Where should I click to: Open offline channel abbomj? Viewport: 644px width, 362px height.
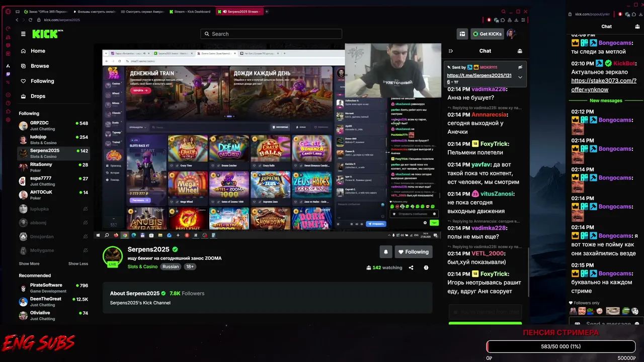click(x=54, y=223)
